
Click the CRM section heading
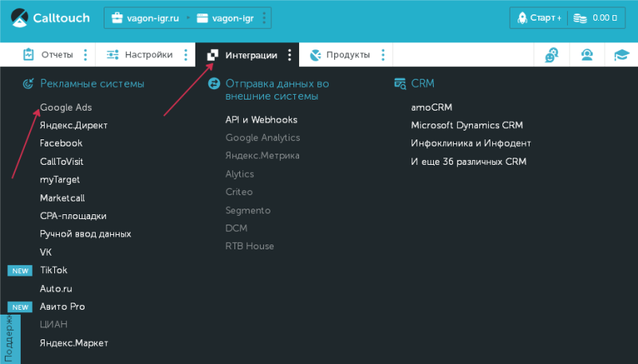[x=423, y=84]
